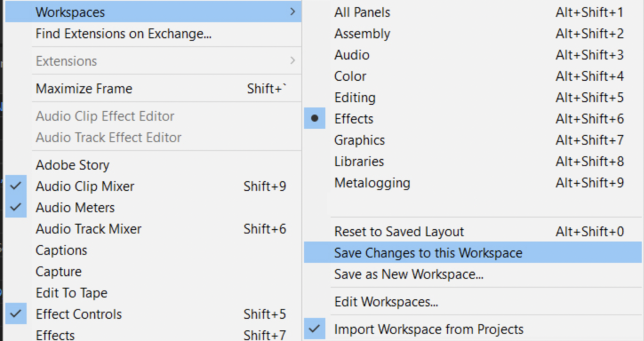
Task: Open the Color workspace
Action: point(350,76)
